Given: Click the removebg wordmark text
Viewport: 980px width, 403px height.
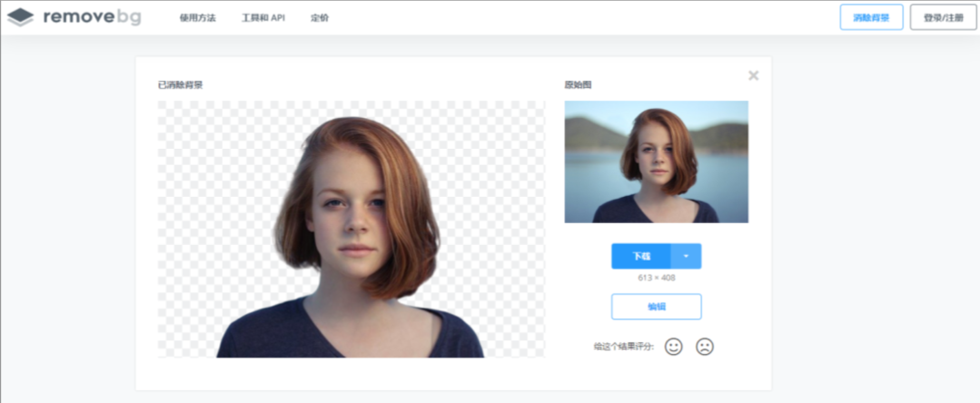Looking at the screenshot, I should tap(92, 17).
